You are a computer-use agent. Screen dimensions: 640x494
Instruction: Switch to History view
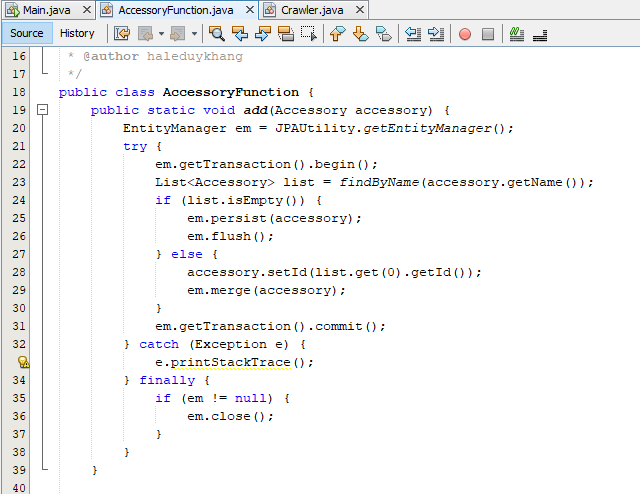click(77, 33)
